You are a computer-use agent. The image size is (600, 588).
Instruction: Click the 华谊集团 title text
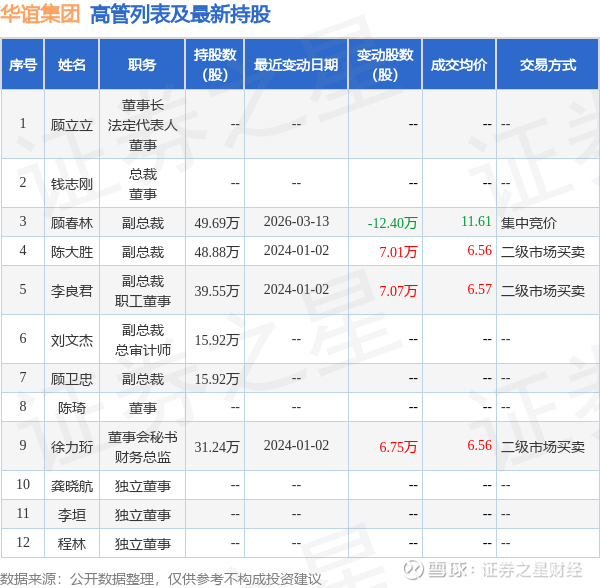click(40, 14)
